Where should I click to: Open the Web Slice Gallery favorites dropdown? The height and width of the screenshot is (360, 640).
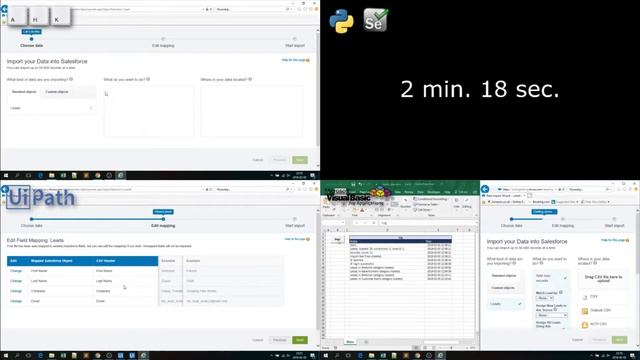[596, 202]
